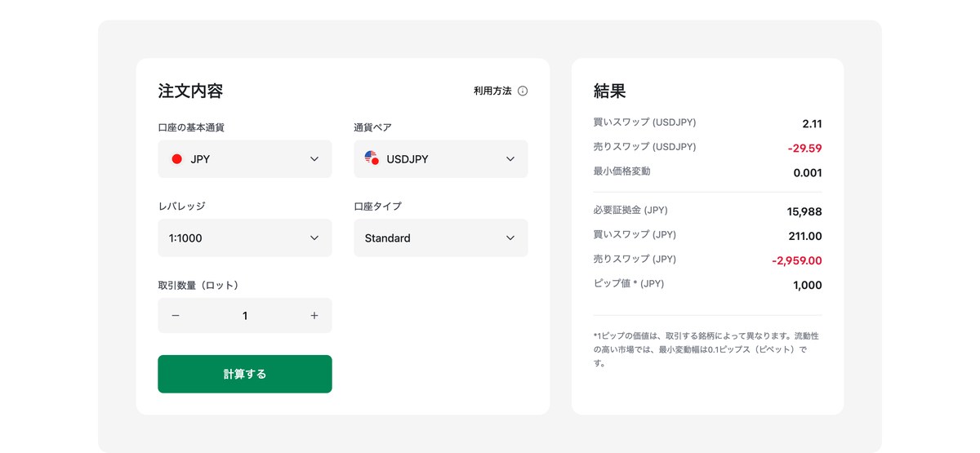
Task: Click the 最小価格変動 label
Action: (622, 171)
